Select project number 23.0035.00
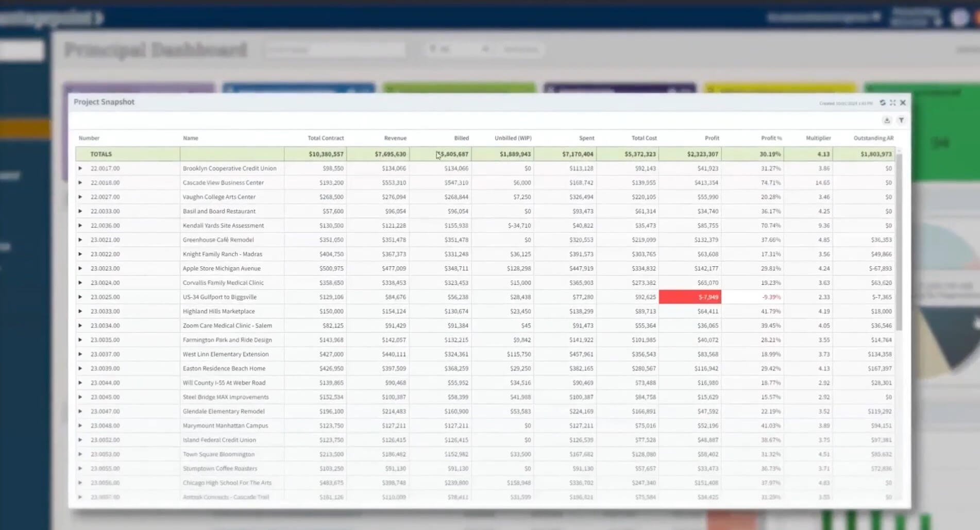 coord(105,340)
